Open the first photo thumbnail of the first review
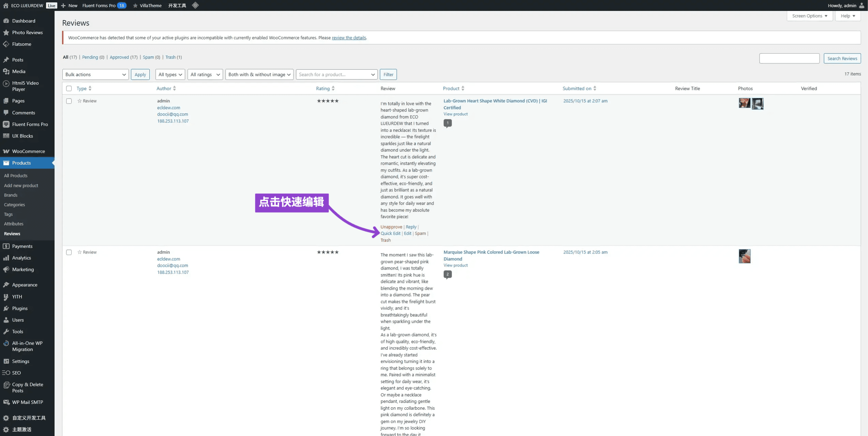The image size is (868, 436). 744,103
